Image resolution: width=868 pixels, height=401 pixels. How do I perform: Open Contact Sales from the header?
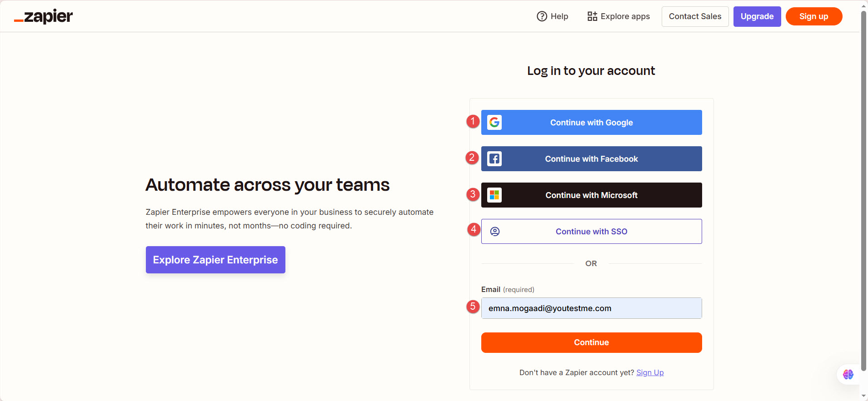(695, 16)
